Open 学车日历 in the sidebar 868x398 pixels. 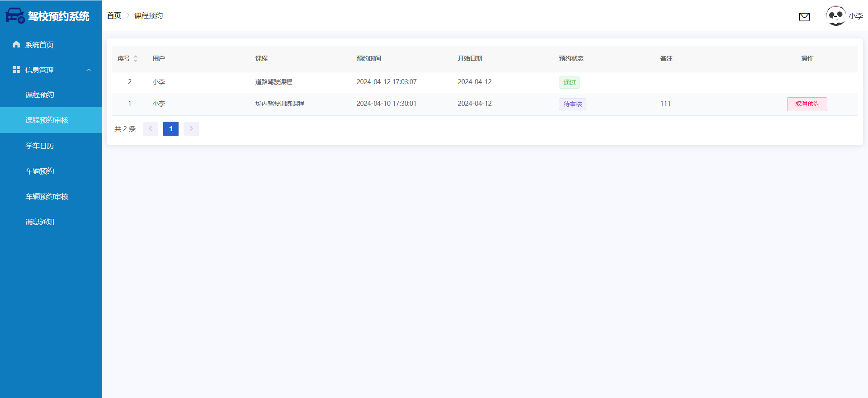click(51, 146)
